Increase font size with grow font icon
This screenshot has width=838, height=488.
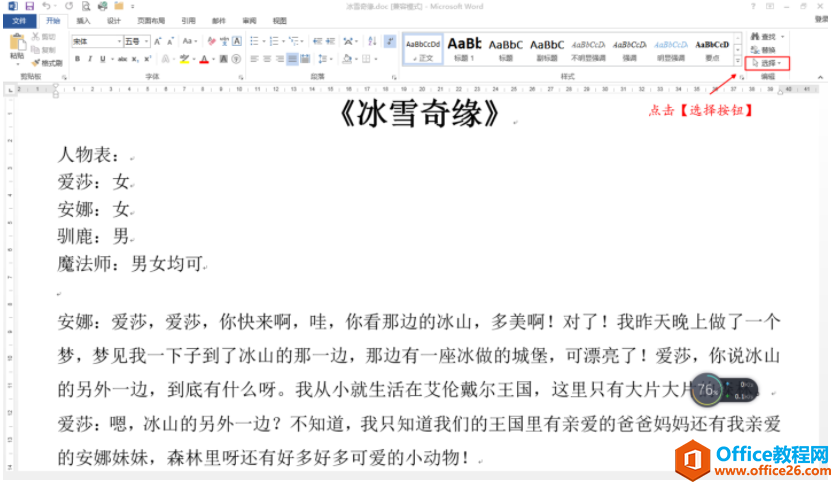pos(158,41)
